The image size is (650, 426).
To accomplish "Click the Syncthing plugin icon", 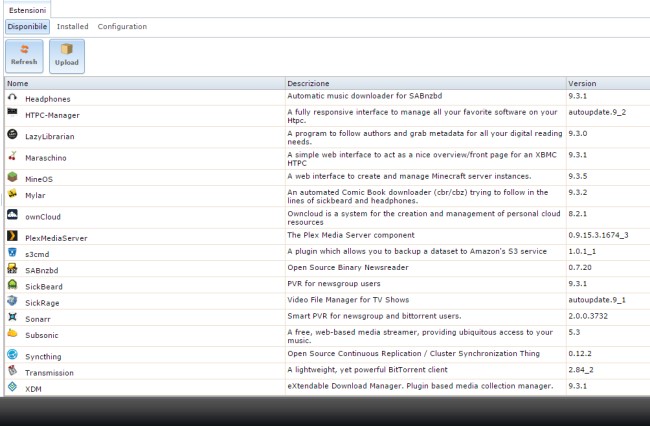I will (12, 354).
